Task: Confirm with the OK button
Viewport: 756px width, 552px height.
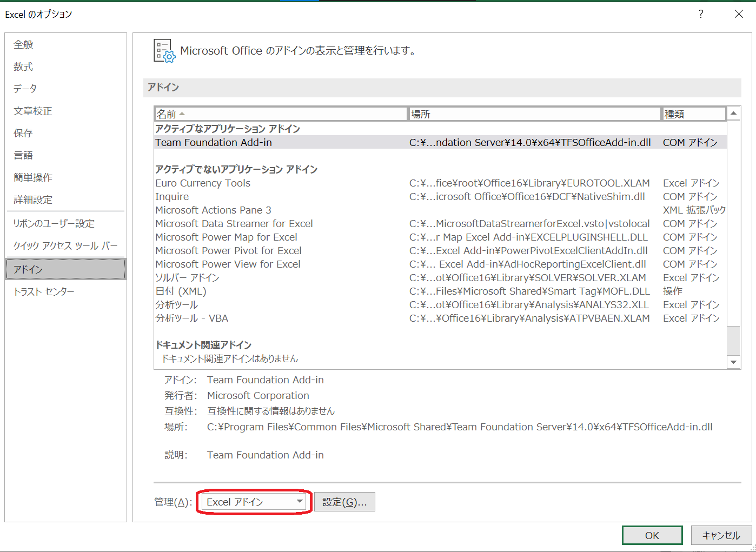Action: pos(652,535)
